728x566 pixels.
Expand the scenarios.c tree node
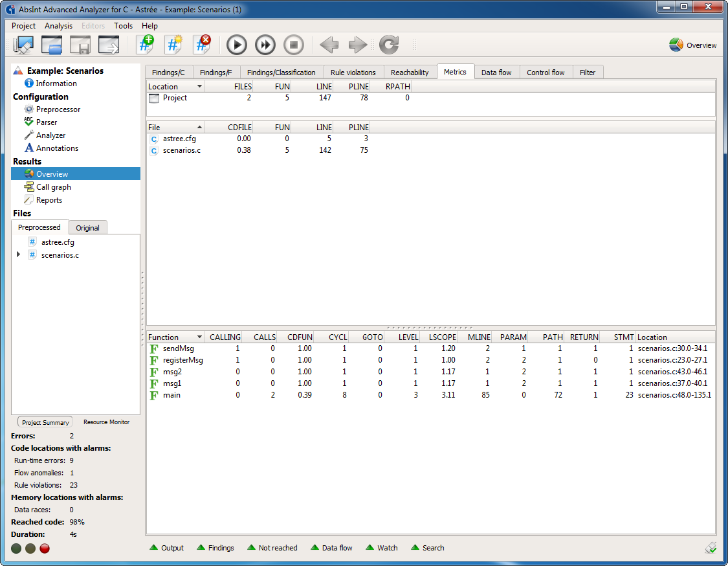[x=18, y=255]
